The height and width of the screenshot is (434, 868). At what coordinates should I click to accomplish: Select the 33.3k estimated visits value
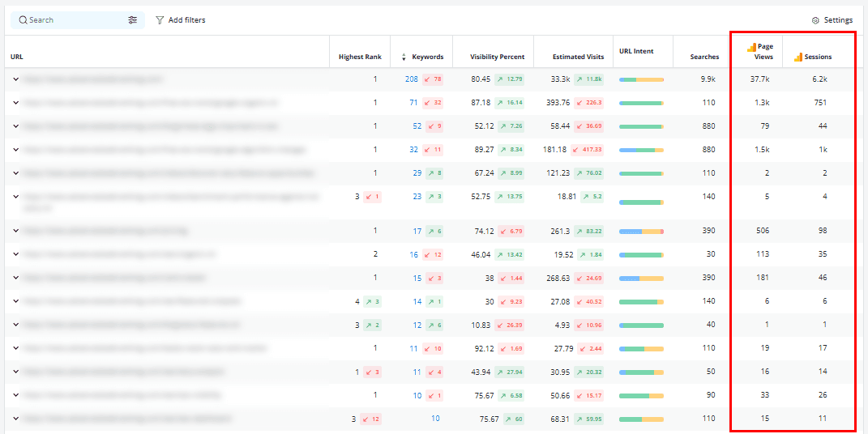point(561,79)
